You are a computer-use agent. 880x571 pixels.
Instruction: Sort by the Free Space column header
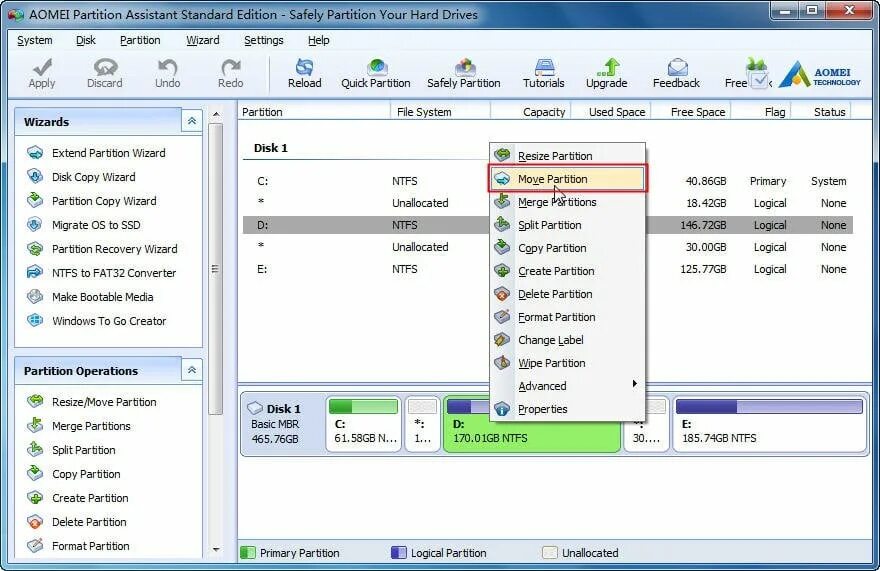[x=691, y=112]
